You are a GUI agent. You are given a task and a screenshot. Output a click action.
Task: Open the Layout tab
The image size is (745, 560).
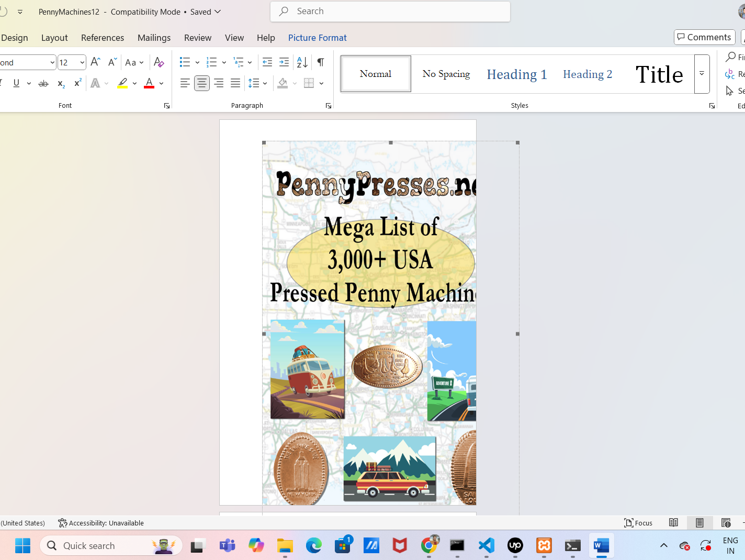point(54,38)
